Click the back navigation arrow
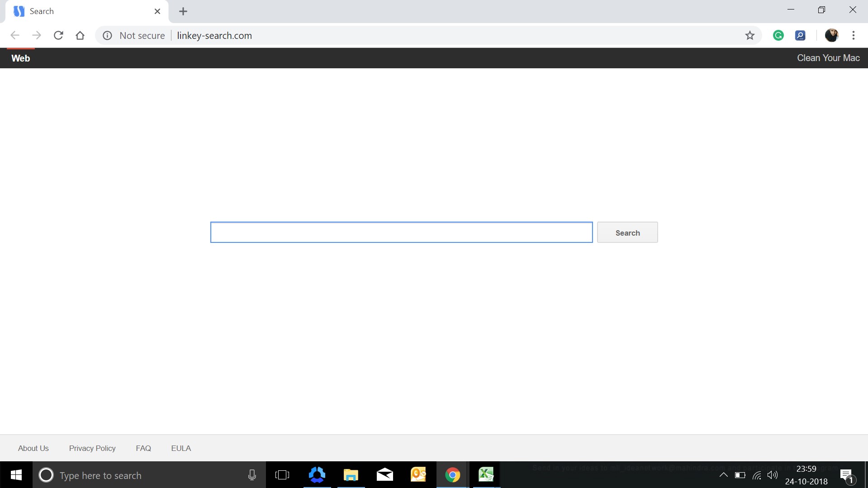The width and height of the screenshot is (868, 488). tap(15, 35)
